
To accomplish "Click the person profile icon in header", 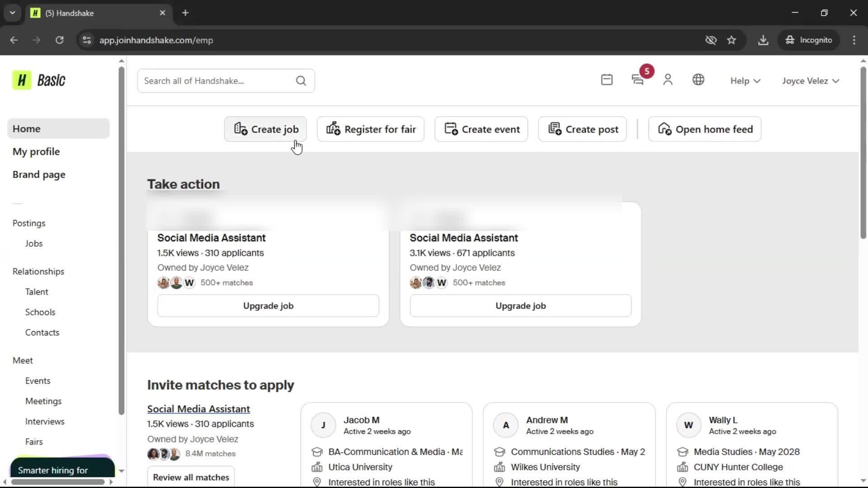I will (668, 80).
